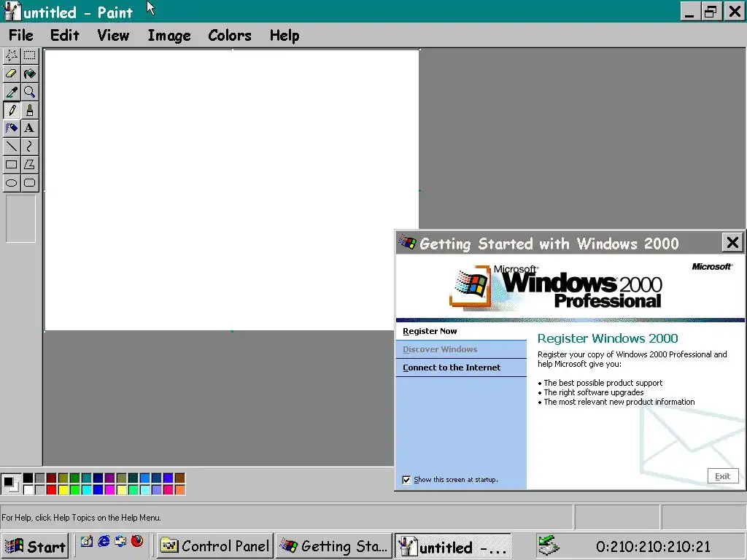Open the File menu

tap(21, 35)
